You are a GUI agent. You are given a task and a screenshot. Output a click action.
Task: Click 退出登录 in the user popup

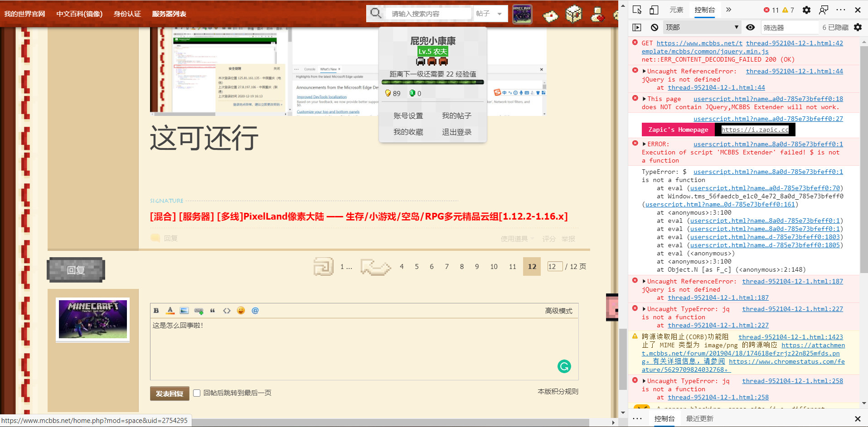(457, 132)
